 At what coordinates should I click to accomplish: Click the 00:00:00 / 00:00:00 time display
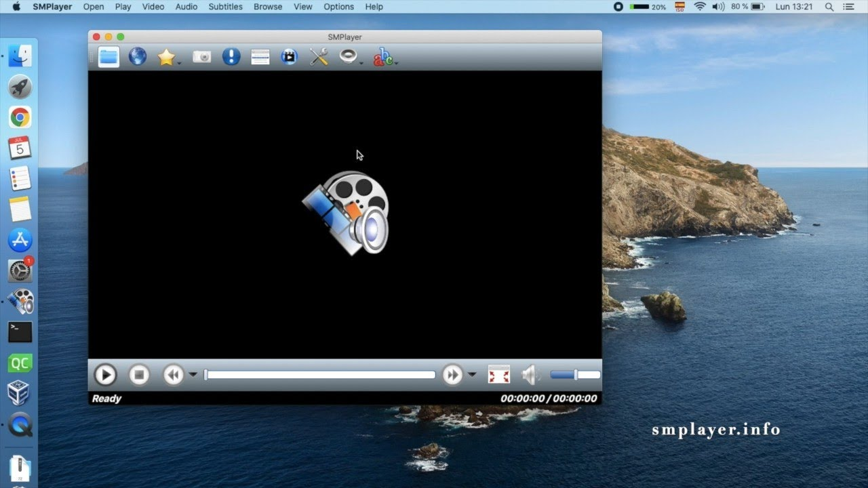[549, 399]
